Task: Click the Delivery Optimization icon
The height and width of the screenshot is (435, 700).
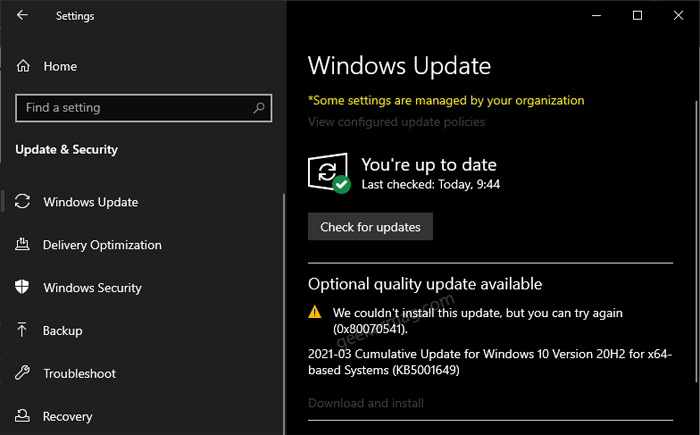Action: [22, 244]
